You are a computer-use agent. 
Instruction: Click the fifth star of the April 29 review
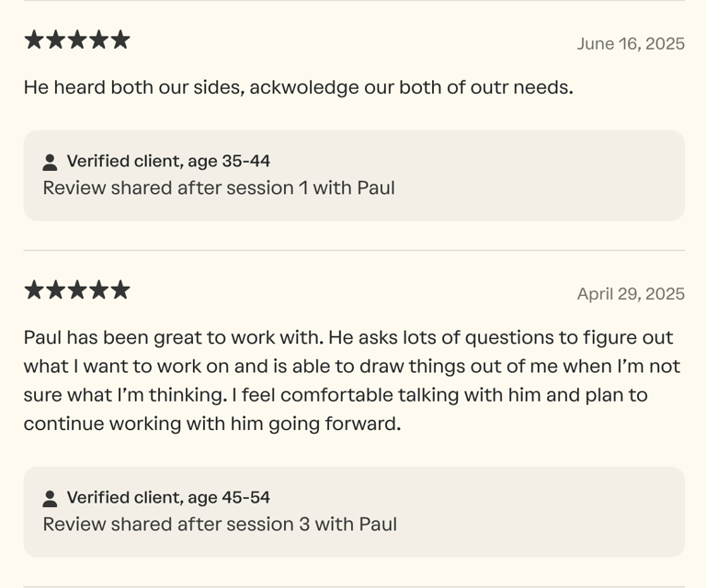coord(120,290)
